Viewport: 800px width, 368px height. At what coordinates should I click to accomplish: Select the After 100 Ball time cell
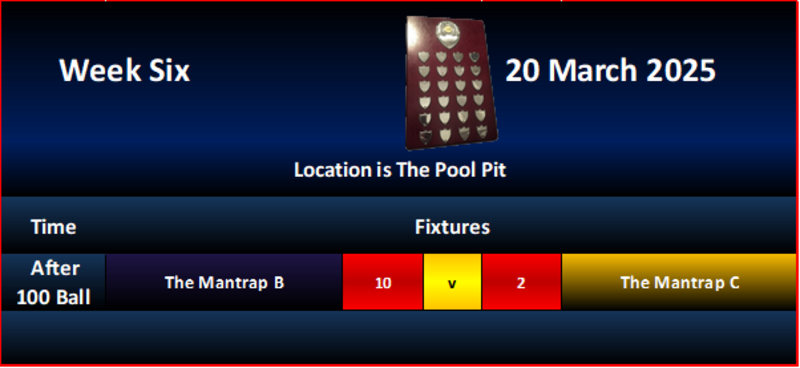click(x=54, y=282)
